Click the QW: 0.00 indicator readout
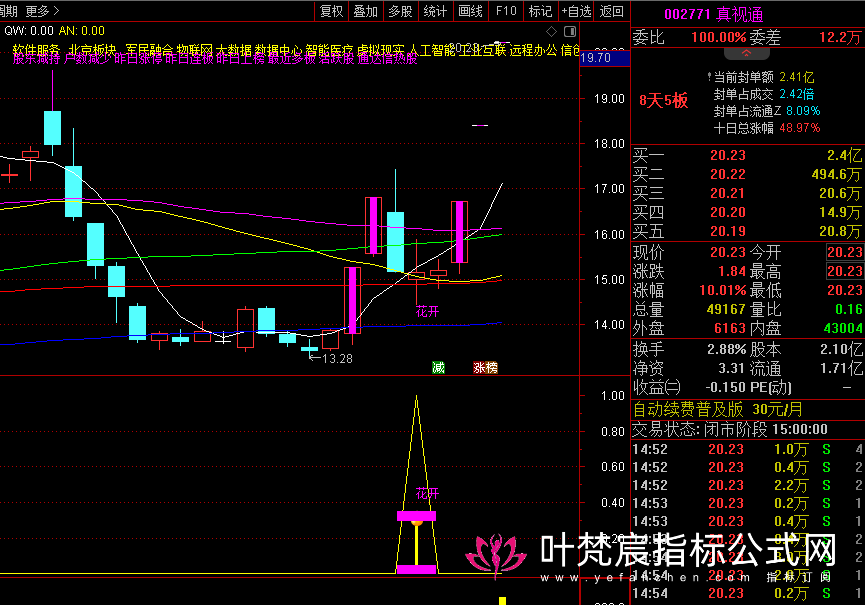This screenshot has height=605, width=865. click(x=29, y=31)
